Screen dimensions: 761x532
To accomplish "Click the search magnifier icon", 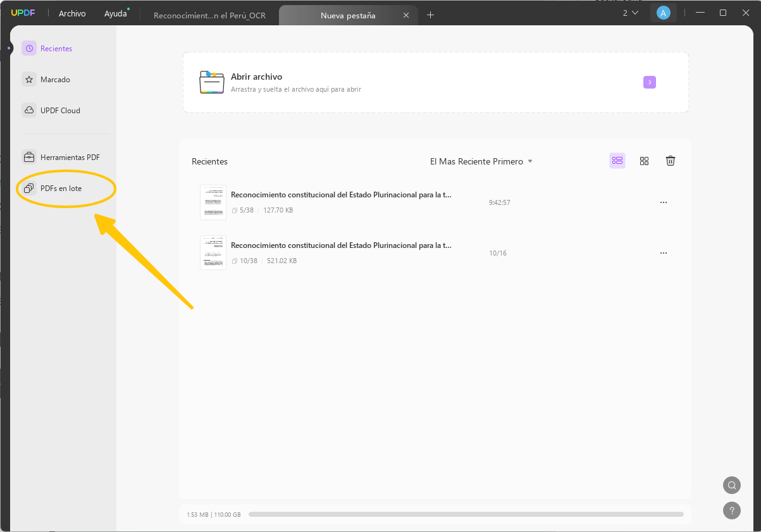I will coord(732,485).
